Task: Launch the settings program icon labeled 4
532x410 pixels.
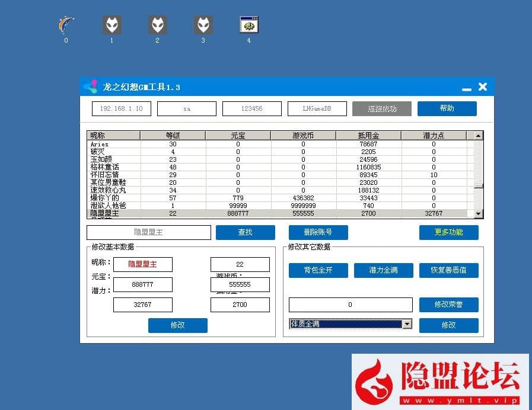Action: coord(249,24)
